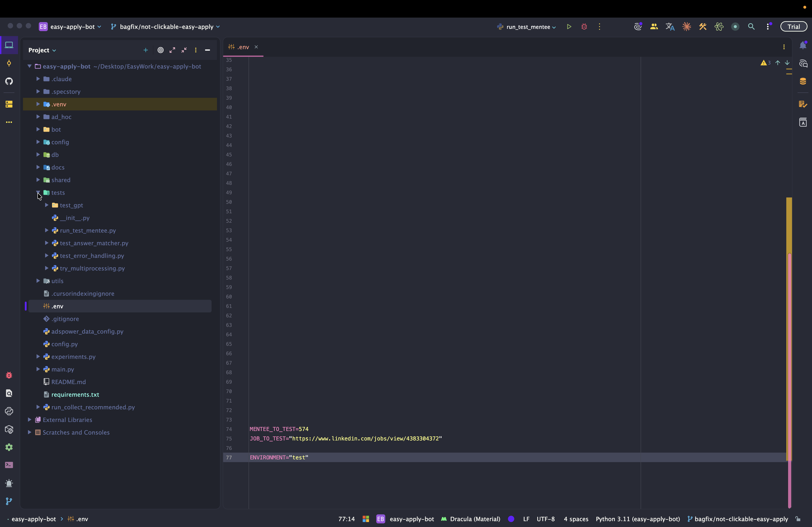812x527 pixels.
Task: Click the Search Everywhere magnifier icon
Action: point(751,27)
